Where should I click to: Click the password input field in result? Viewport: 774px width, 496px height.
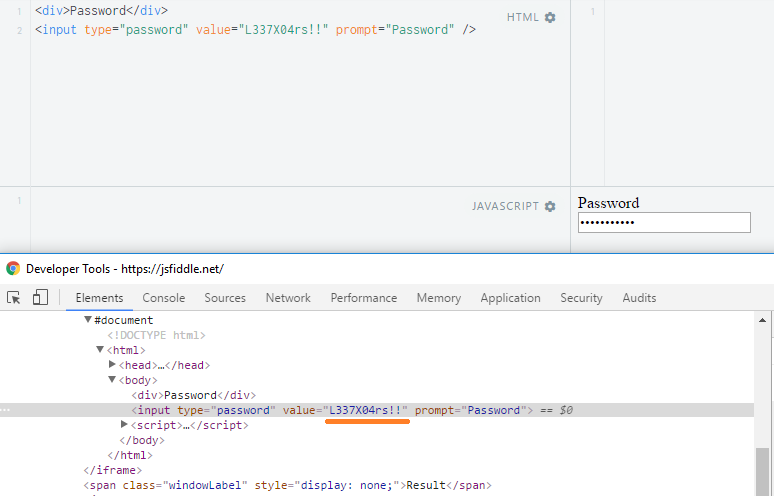point(664,223)
